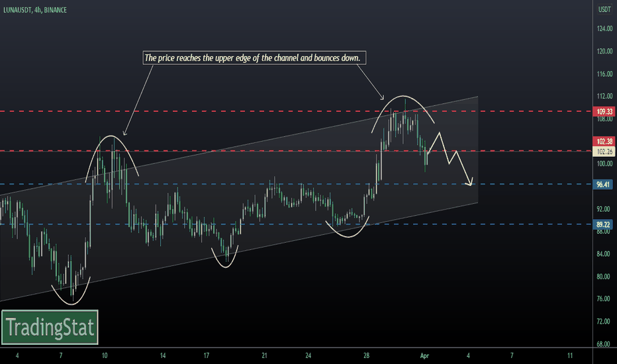This screenshot has height=364, width=617.
Task: Click the 112.00 value on price axis
Action: (x=604, y=97)
